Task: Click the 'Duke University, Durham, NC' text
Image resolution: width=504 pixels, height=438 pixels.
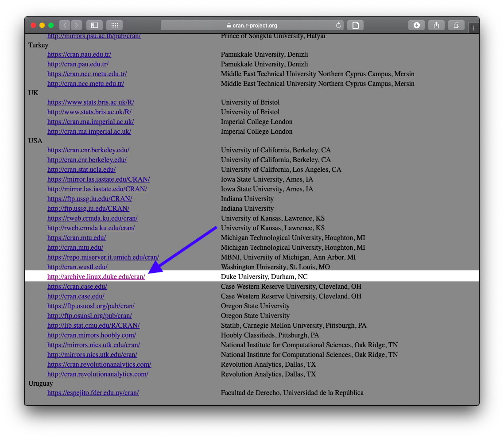Action: coord(264,277)
